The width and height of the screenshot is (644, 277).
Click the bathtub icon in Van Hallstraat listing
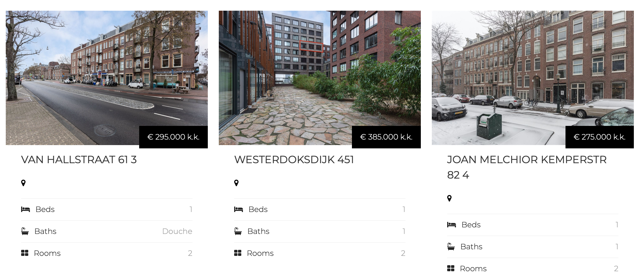tap(25, 231)
